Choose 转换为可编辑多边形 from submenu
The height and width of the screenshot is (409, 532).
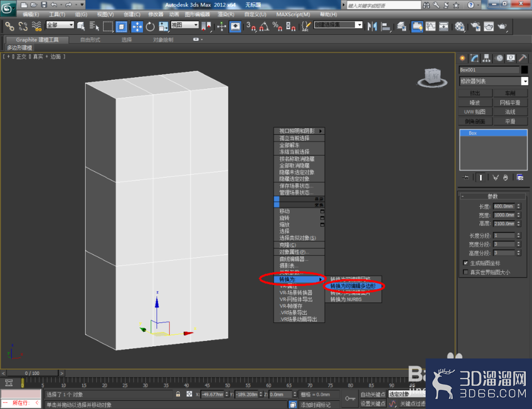[353, 286]
